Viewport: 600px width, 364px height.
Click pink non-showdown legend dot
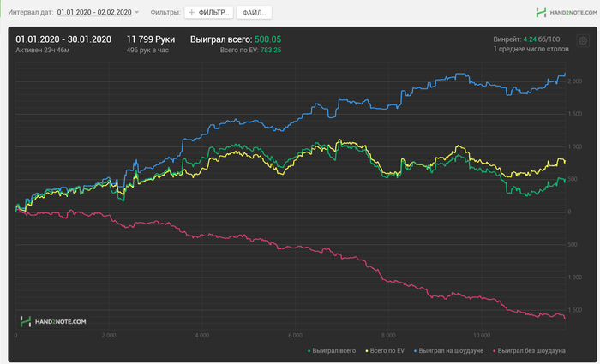(x=494, y=351)
